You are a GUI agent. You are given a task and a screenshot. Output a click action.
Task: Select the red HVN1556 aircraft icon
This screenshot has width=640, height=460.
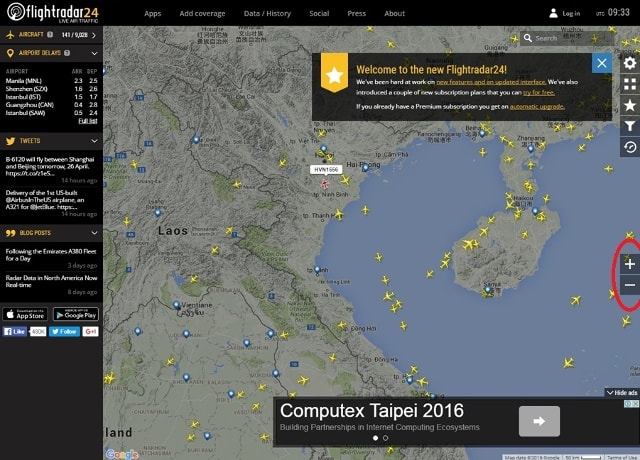tap(325, 183)
